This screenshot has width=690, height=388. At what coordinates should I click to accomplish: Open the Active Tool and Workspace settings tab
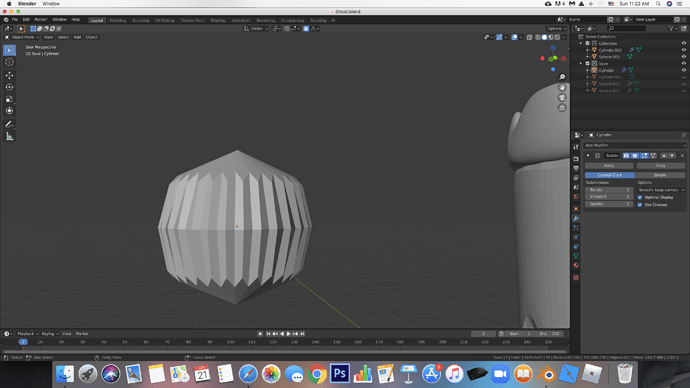click(576, 147)
